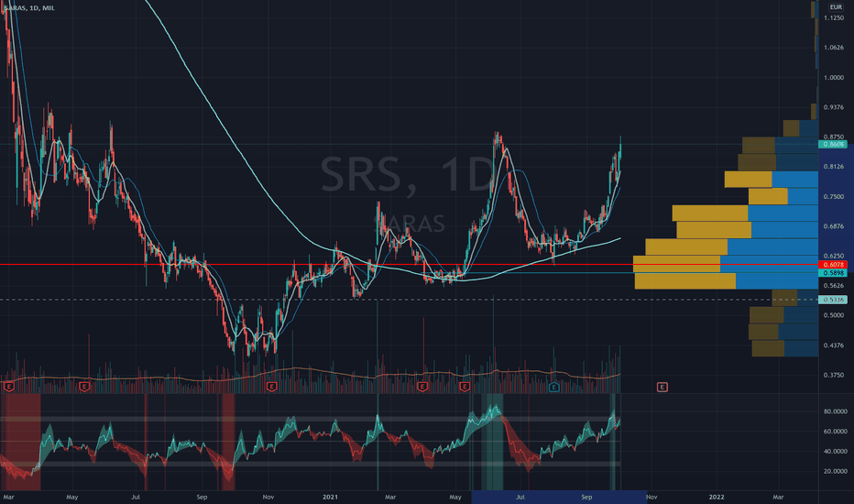
Task: Open the SARAS, 1D, MIL symbol legend
Action: click(29, 8)
